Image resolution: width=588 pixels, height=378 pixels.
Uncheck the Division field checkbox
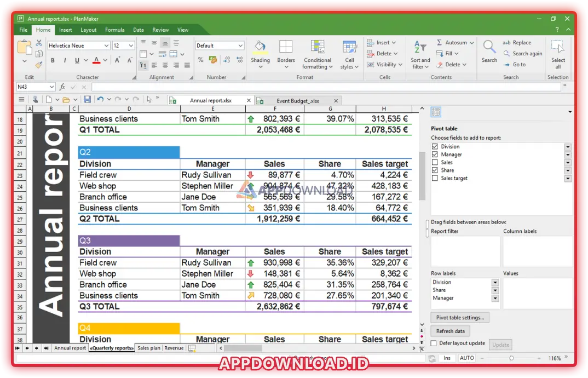pyautogui.click(x=435, y=147)
